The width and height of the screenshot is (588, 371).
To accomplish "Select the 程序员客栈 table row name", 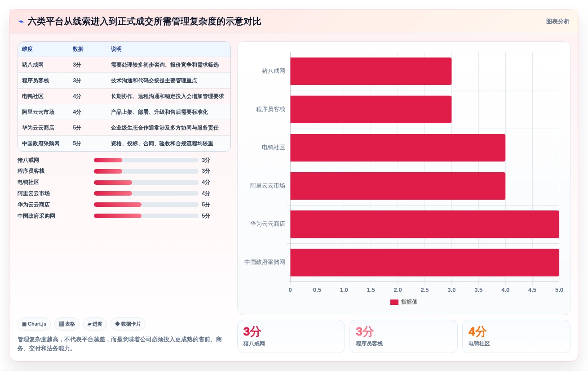I will [x=35, y=80].
